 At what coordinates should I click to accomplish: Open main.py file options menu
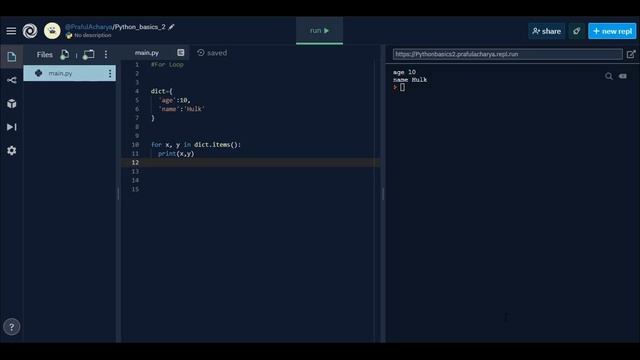[110, 73]
